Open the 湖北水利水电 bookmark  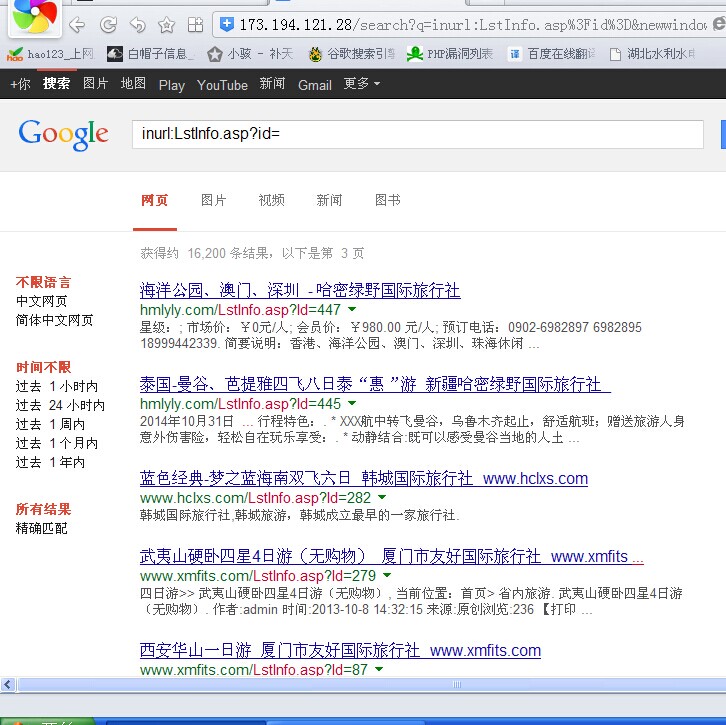[x=652, y=54]
